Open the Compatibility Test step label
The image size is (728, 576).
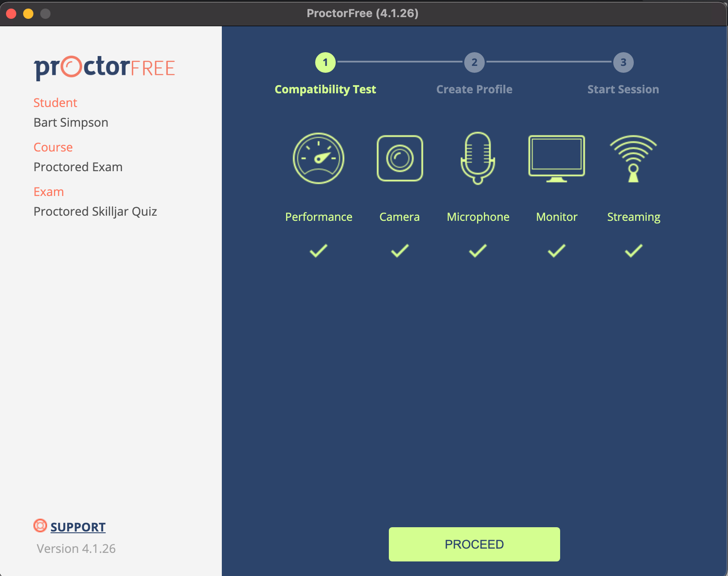click(325, 89)
